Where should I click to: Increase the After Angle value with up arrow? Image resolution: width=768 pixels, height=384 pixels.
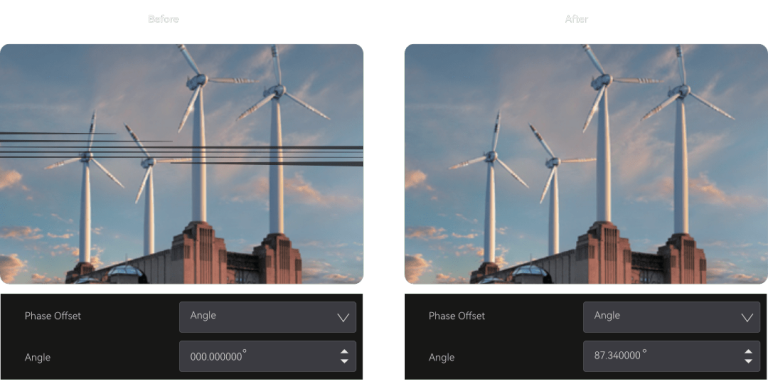(x=748, y=352)
